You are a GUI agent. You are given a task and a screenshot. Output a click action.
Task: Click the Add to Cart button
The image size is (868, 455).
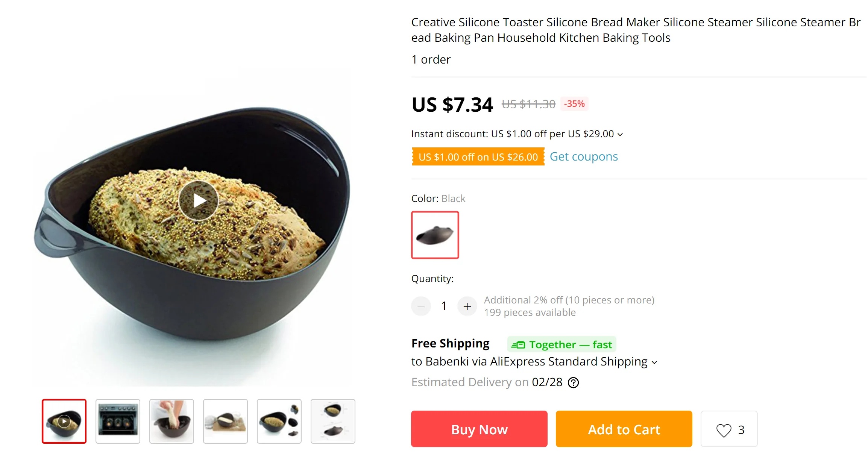point(624,429)
